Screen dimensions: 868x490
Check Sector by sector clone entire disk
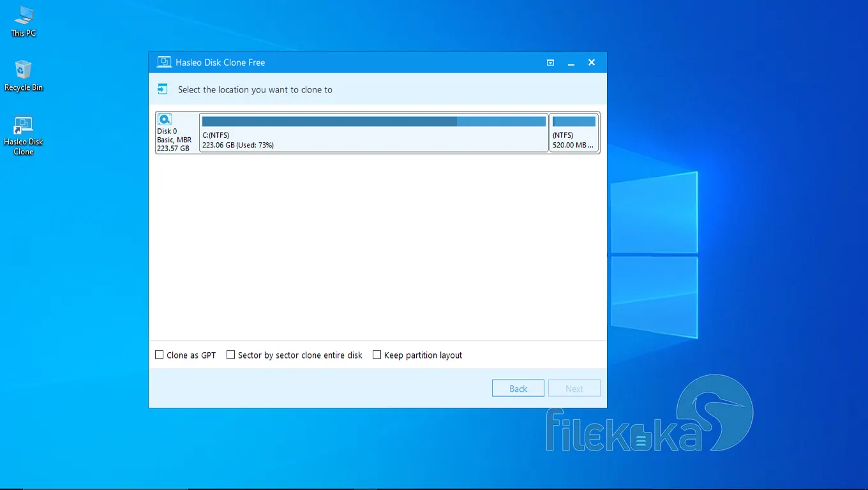point(231,355)
